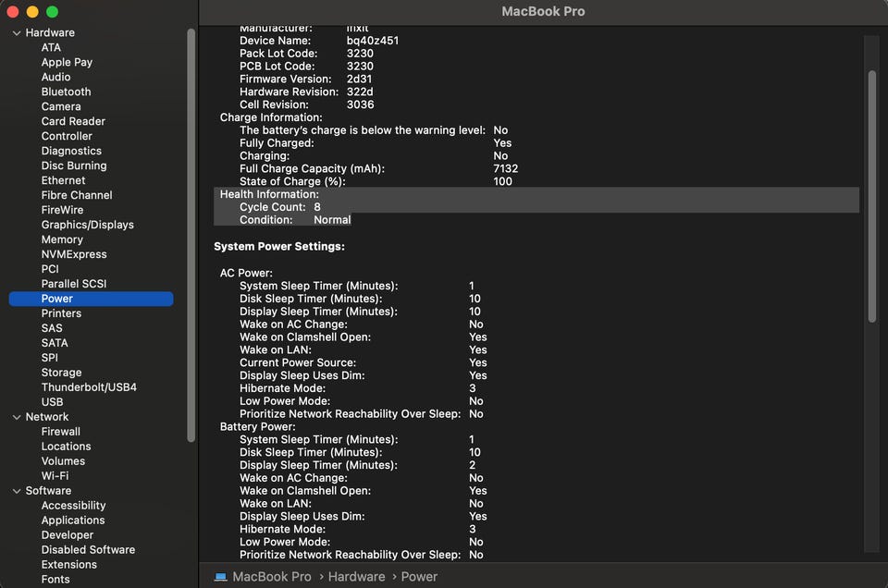The width and height of the screenshot is (888, 588).
Task: Select USB in the sidebar
Action: point(52,402)
